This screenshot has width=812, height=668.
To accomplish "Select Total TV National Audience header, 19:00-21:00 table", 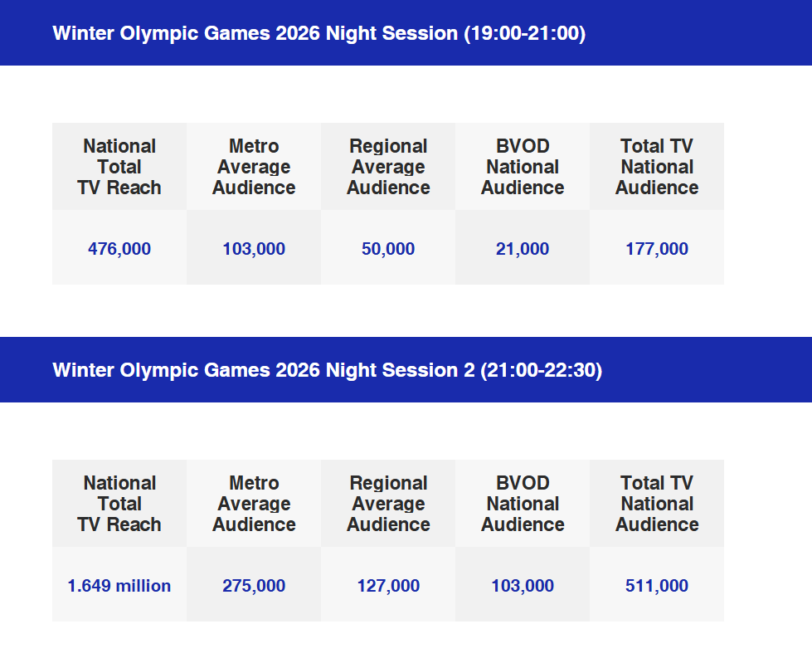I will (x=657, y=167).
